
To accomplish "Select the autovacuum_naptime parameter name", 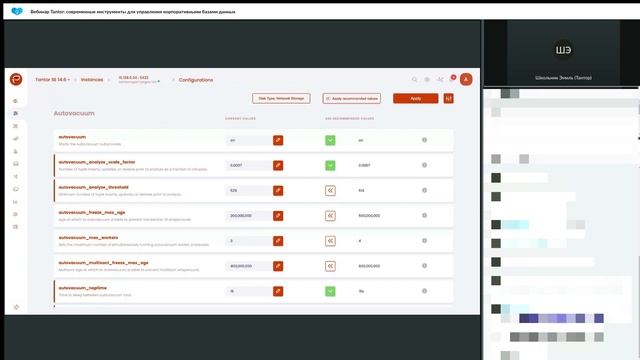I will pyautogui.click(x=82, y=288).
